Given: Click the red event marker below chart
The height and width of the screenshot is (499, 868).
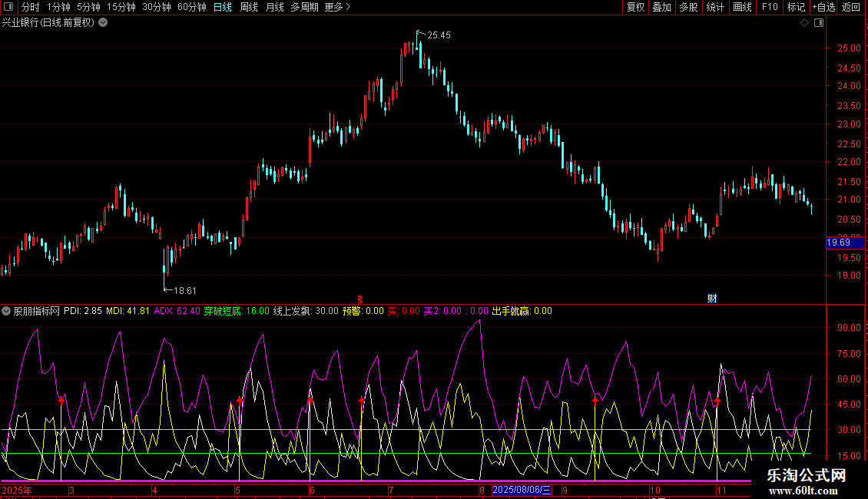Looking at the screenshot, I should (x=361, y=299).
